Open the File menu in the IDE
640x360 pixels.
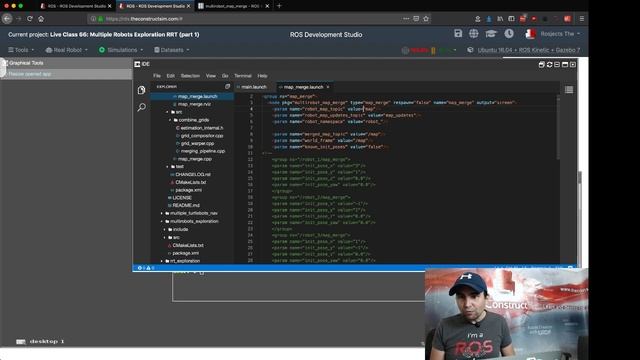[x=157, y=76]
